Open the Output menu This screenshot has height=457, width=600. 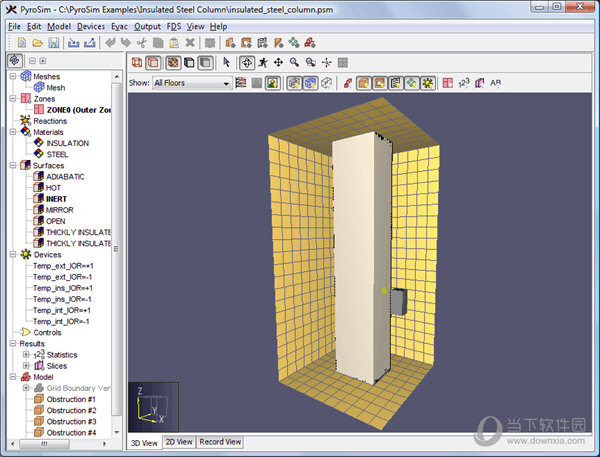coord(147,26)
